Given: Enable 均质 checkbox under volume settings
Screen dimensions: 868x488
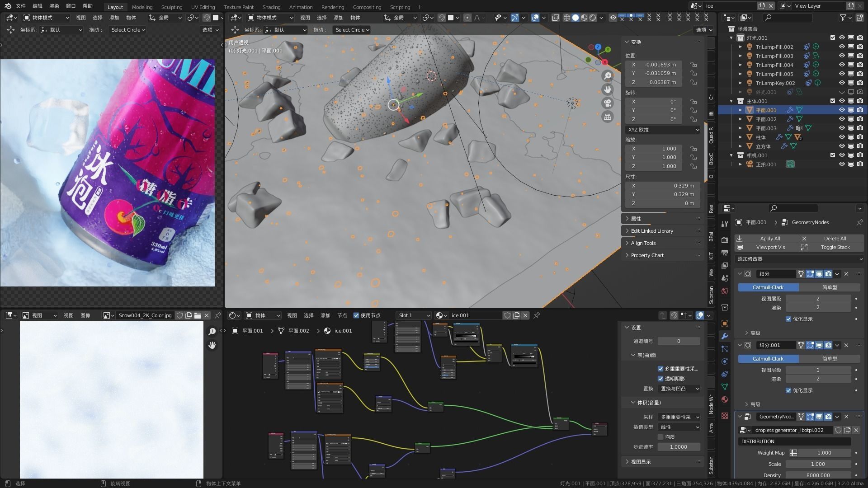Looking at the screenshot, I should point(660,437).
